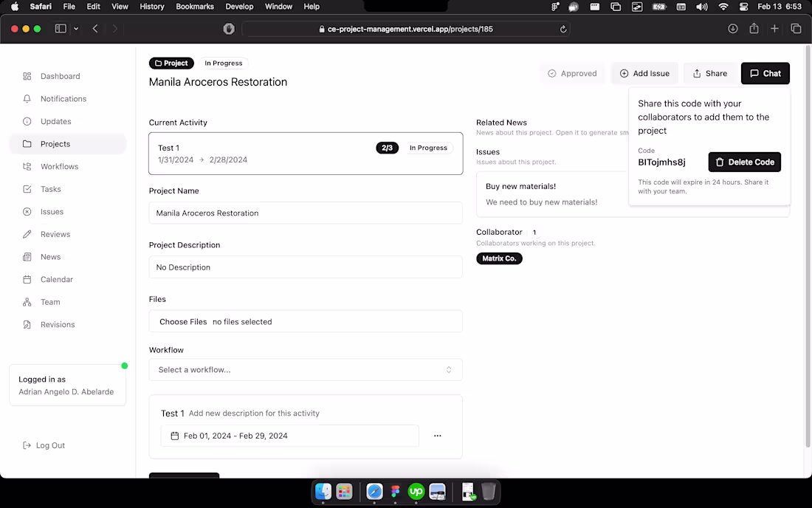Click the Share button

(x=710, y=74)
